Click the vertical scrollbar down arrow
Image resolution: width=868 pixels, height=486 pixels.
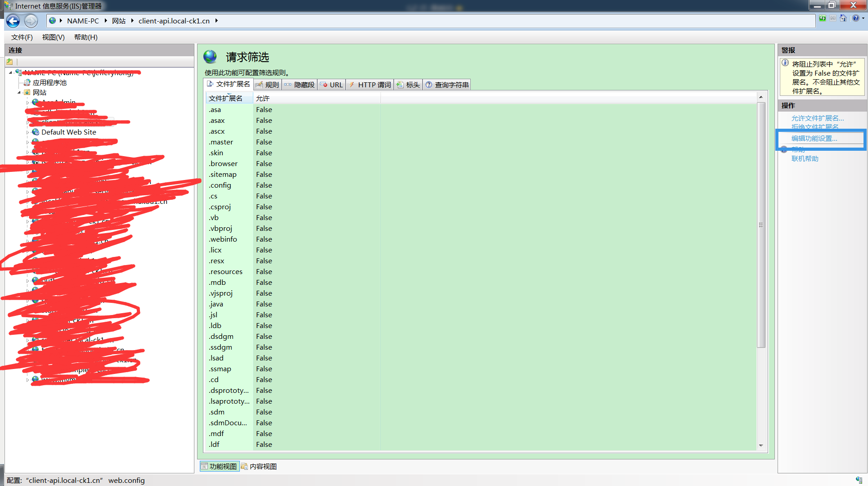click(x=761, y=445)
